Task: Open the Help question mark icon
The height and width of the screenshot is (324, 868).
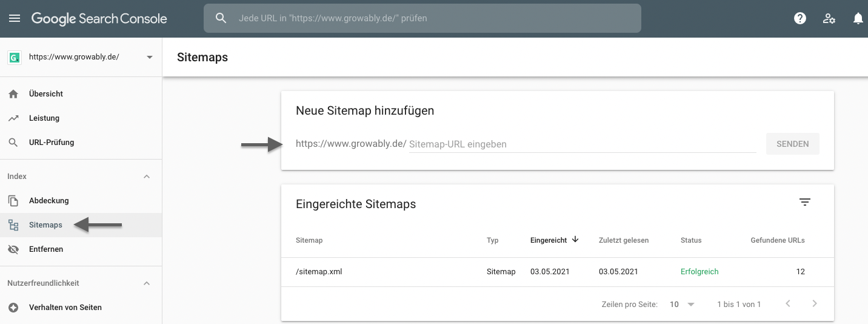Action: click(x=800, y=18)
